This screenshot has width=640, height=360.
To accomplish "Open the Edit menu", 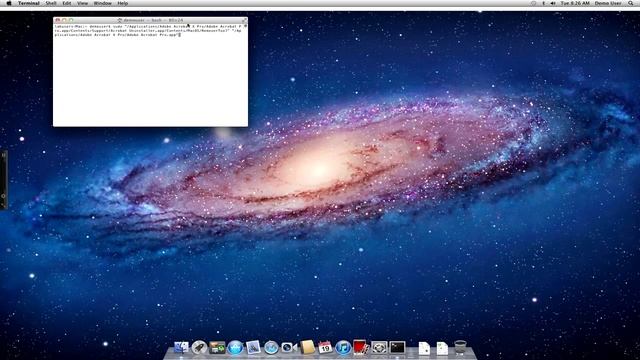I will [x=67, y=3].
